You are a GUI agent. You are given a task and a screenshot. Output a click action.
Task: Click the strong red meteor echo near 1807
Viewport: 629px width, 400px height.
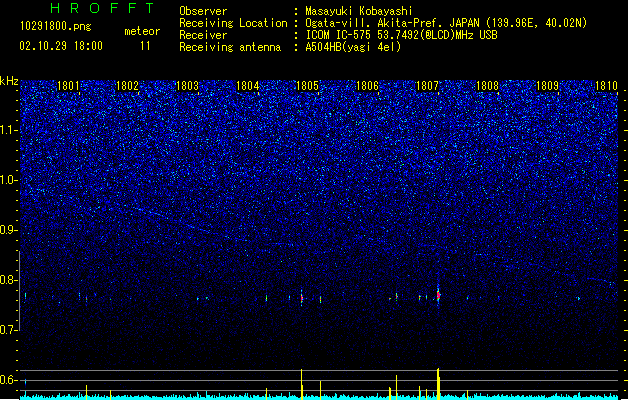[438, 296]
